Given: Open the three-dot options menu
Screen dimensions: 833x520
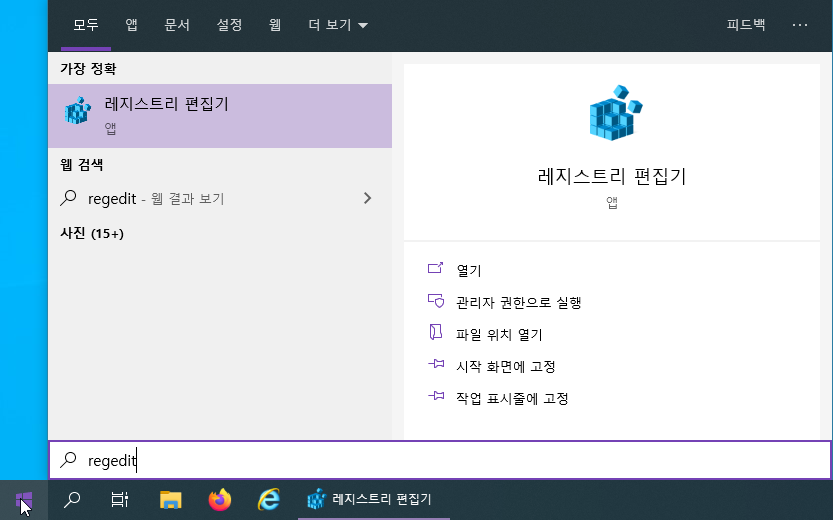Looking at the screenshot, I should (x=800, y=25).
